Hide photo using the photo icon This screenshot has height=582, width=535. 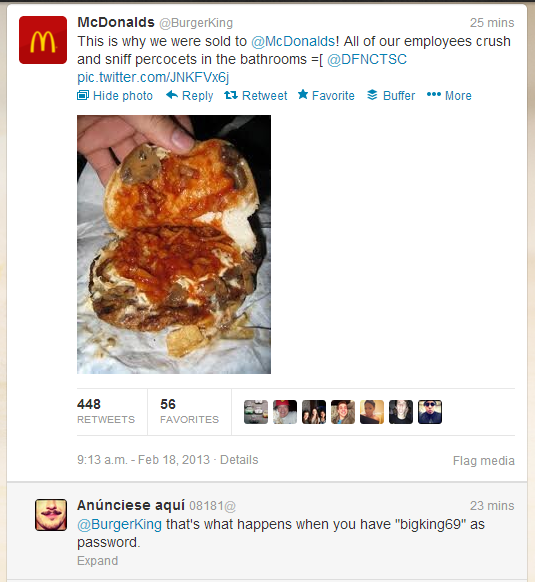point(83,95)
